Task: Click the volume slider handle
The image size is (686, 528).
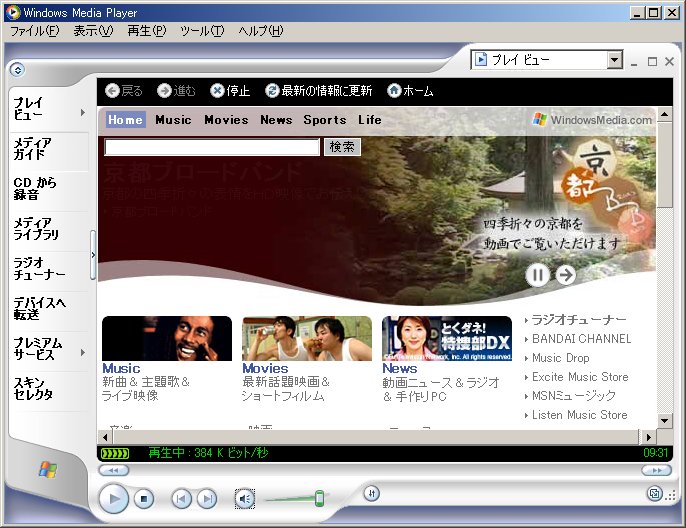Action: [319, 497]
